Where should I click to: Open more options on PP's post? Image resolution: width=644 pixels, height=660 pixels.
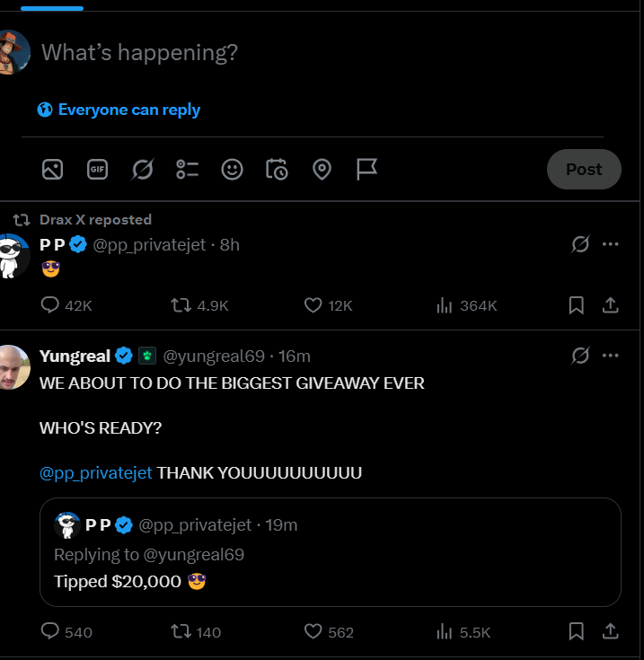pyautogui.click(x=611, y=244)
